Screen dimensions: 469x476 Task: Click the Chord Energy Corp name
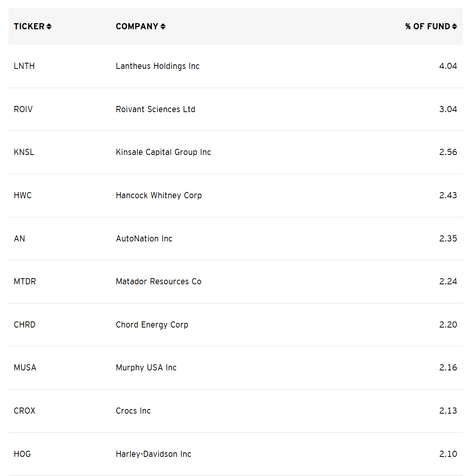click(x=152, y=325)
